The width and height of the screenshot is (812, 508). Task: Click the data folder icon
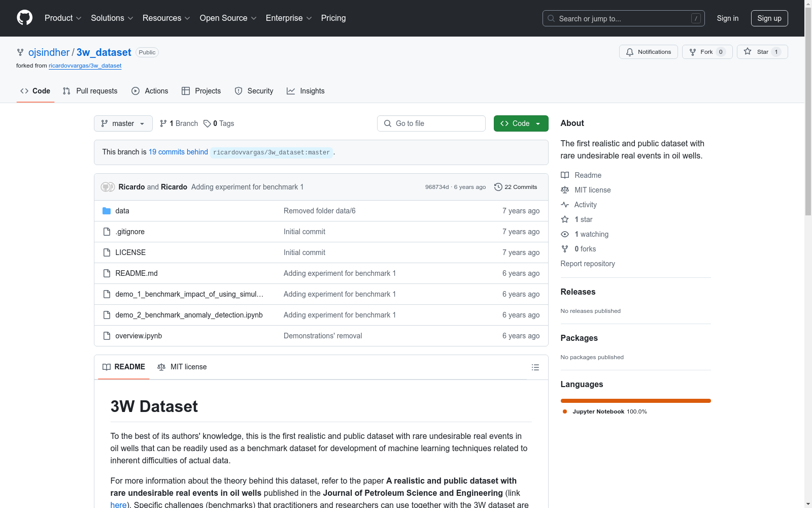(107, 211)
